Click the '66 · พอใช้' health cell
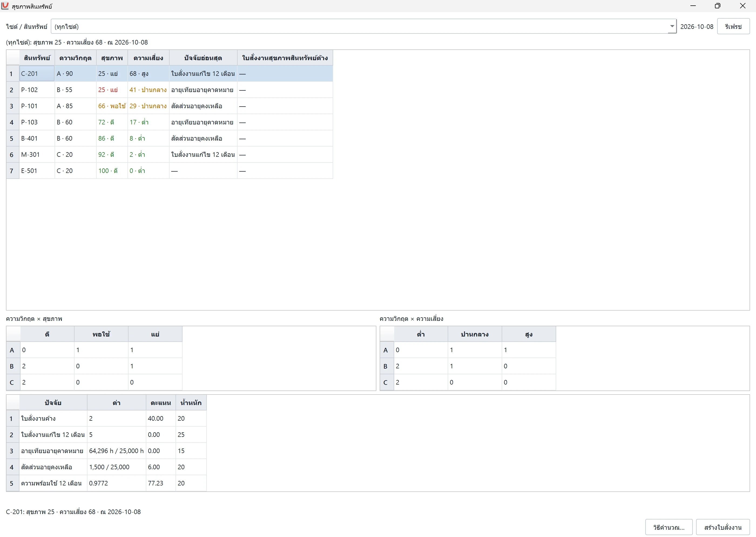 coord(112,106)
